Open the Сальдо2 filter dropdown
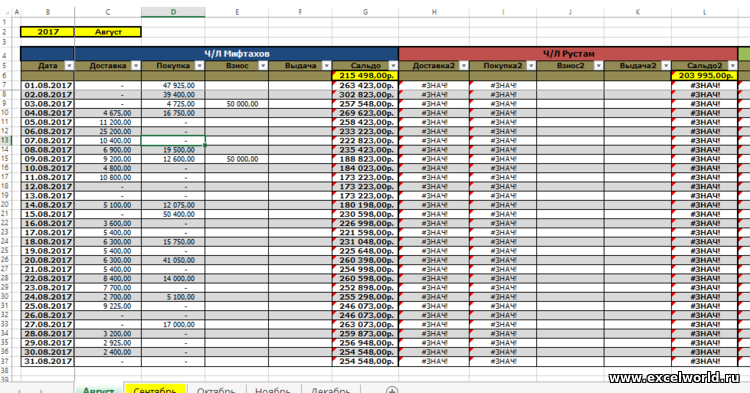The height and width of the screenshot is (393, 750). tap(733, 66)
